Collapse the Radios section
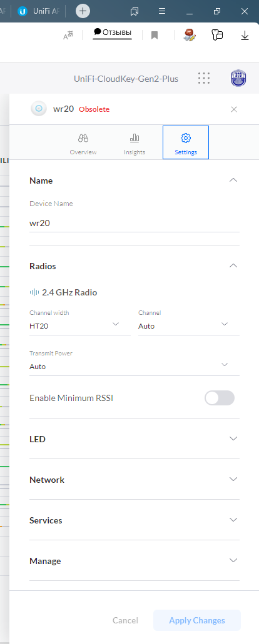This screenshot has height=644, width=259. [x=233, y=265]
